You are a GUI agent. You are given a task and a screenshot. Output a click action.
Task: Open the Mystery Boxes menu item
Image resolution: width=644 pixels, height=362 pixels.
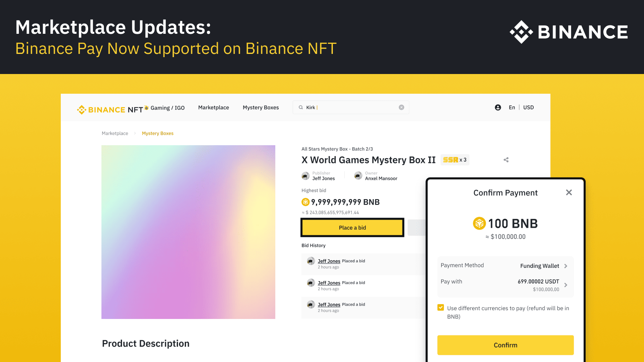coord(261,107)
